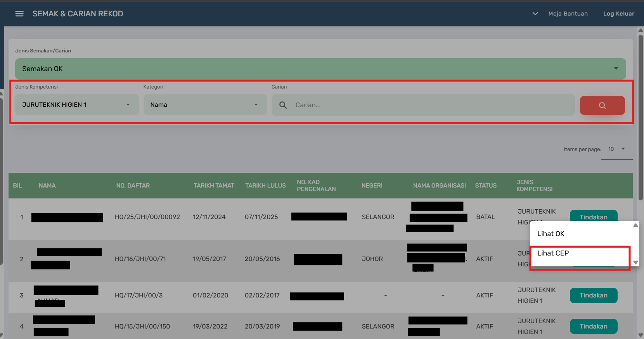The height and width of the screenshot is (339, 644).
Task: Click expiry date 01/02/2020
Action: [210, 296]
